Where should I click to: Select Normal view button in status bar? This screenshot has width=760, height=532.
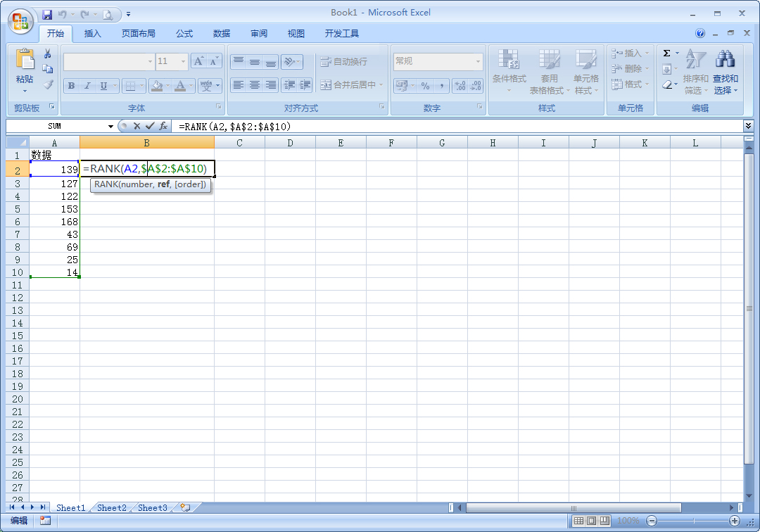(x=578, y=521)
